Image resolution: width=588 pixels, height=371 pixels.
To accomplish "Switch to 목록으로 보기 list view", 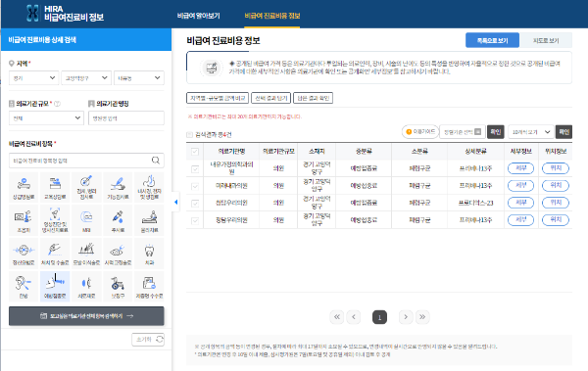I will tap(492, 40).
